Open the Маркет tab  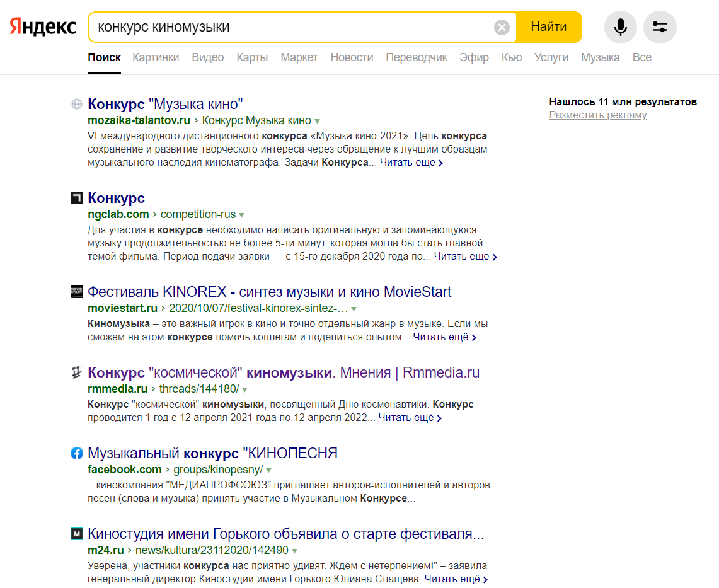click(299, 57)
